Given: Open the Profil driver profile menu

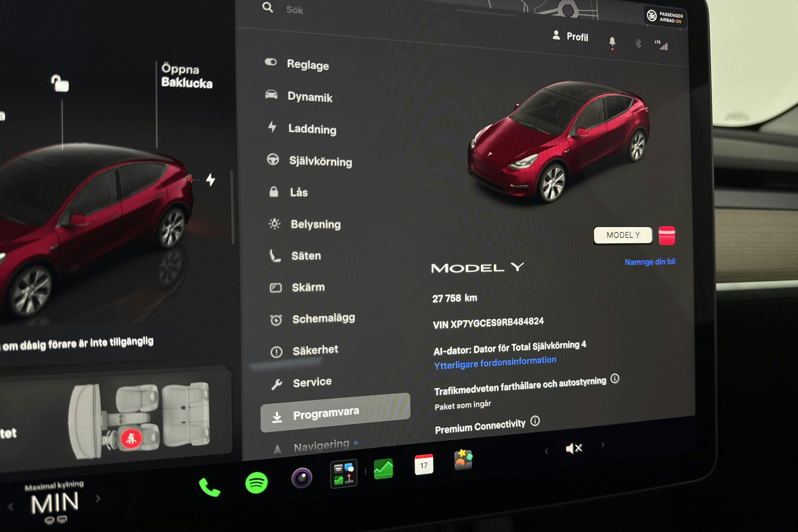Looking at the screenshot, I should [x=570, y=36].
